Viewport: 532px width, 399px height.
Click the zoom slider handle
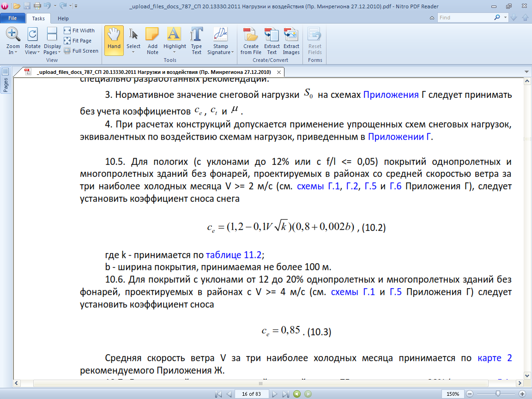click(x=498, y=393)
